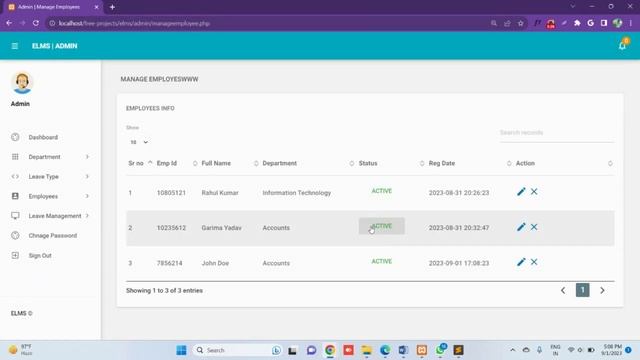Click the Leave Management monitor icon
This screenshot has width=640, height=360.
point(15,216)
